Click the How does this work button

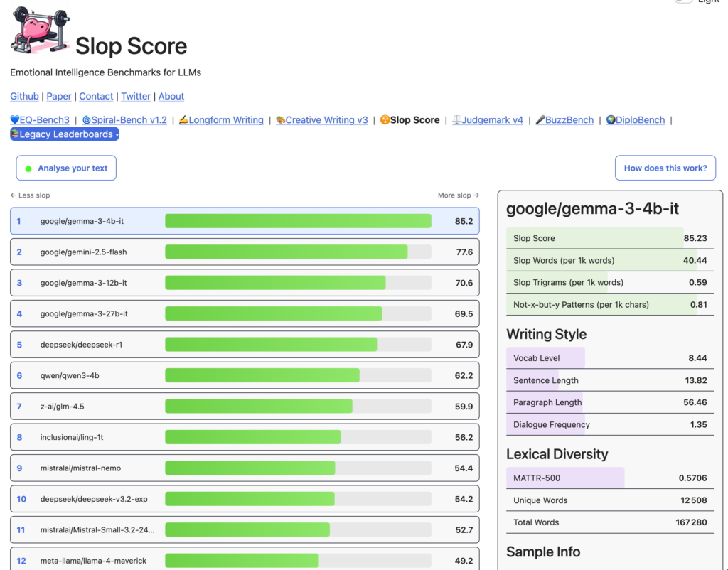tap(665, 168)
